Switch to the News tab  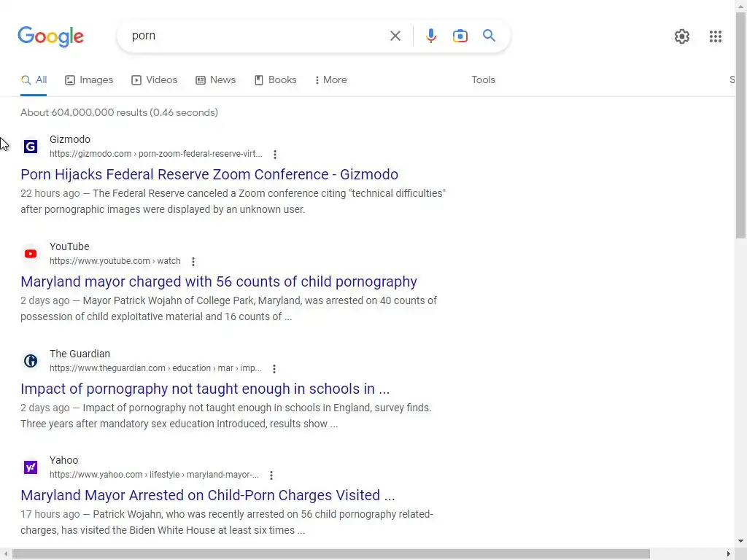216,80
